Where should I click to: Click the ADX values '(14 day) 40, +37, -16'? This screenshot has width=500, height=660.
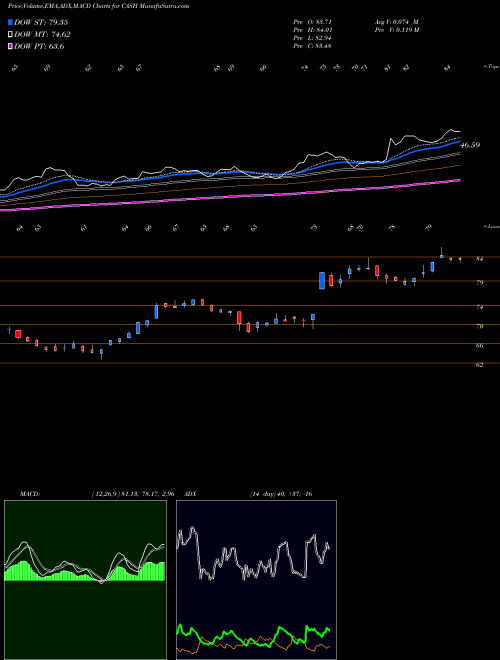tap(281, 494)
